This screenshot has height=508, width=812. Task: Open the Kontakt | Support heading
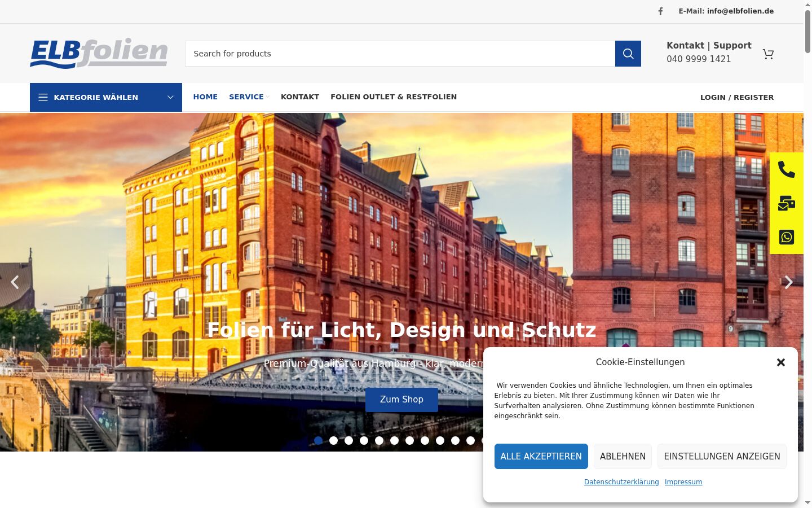click(x=709, y=45)
